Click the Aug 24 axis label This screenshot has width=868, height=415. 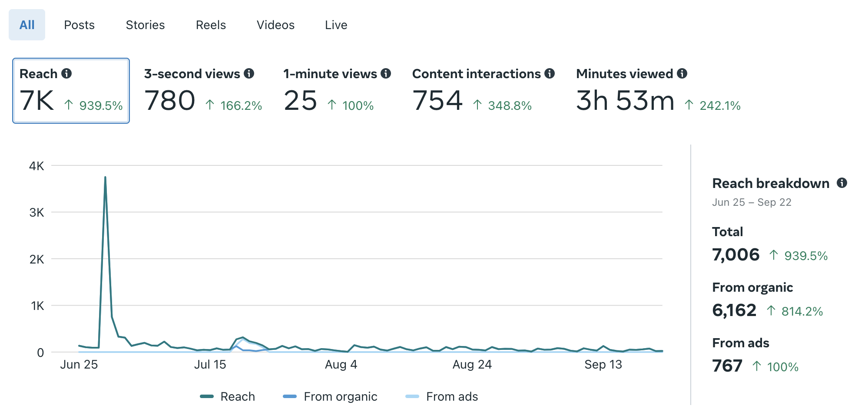(x=472, y=365)
